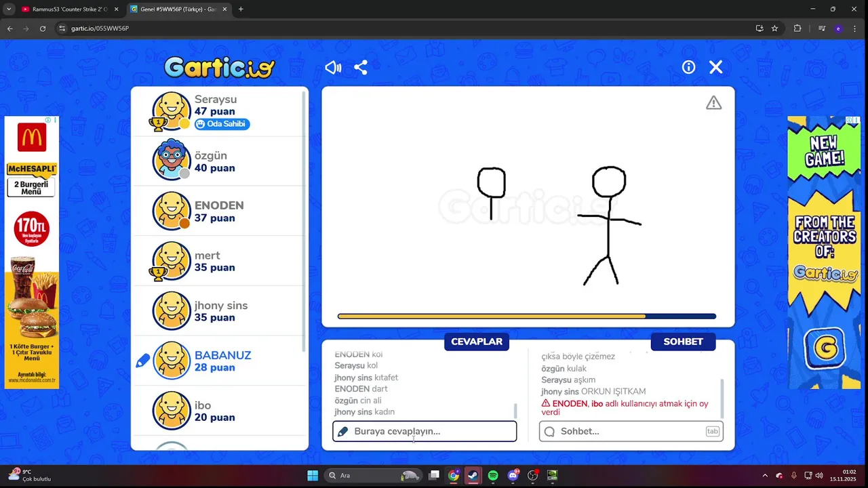Open the New Game Gartic ad banner
Screen dimensions: 868x488
coord(823,252)
